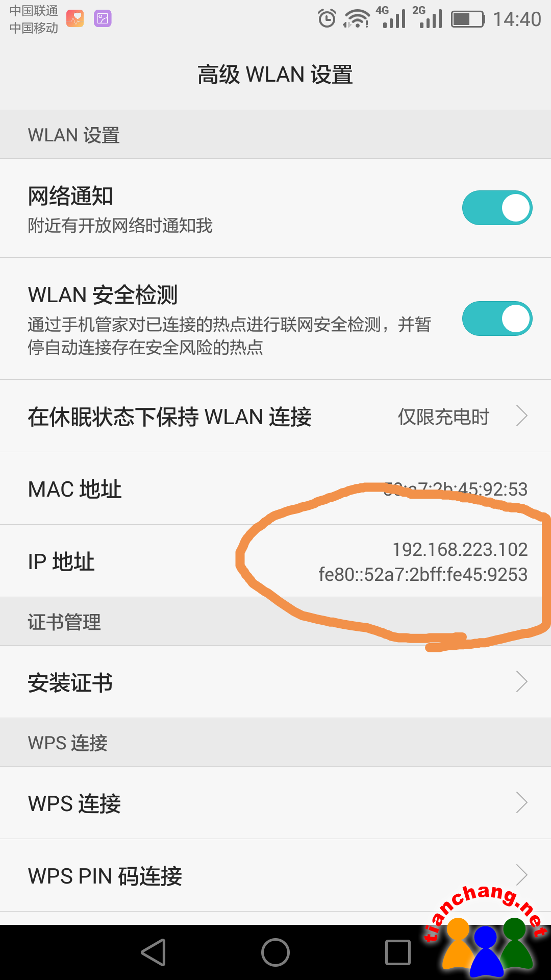Tap the WPS PIN 码连接 chevron
This screenshot has height=980, width=551.
521,875
